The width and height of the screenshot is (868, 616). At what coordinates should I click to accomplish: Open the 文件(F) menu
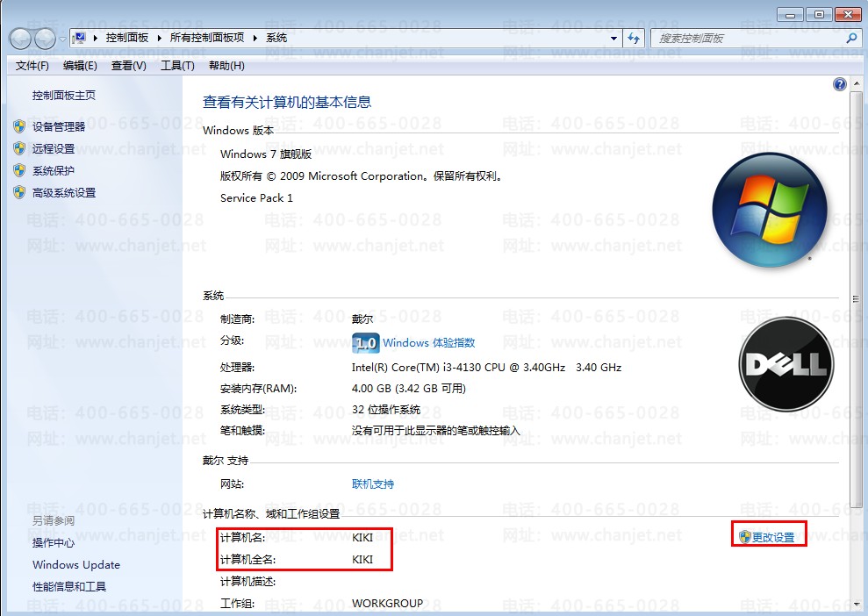[32, 66]
